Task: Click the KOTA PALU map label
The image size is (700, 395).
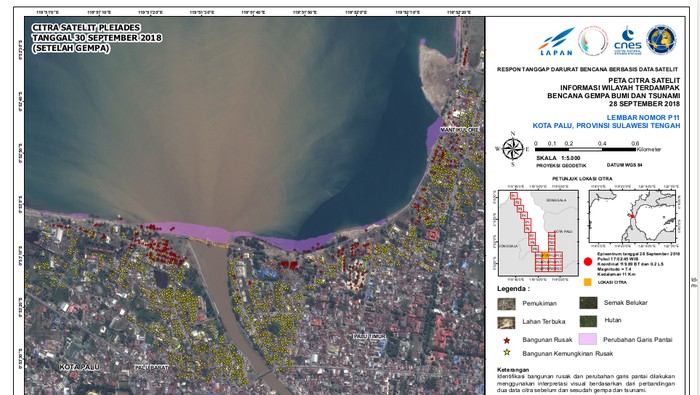Action: [x=79, y=367]
